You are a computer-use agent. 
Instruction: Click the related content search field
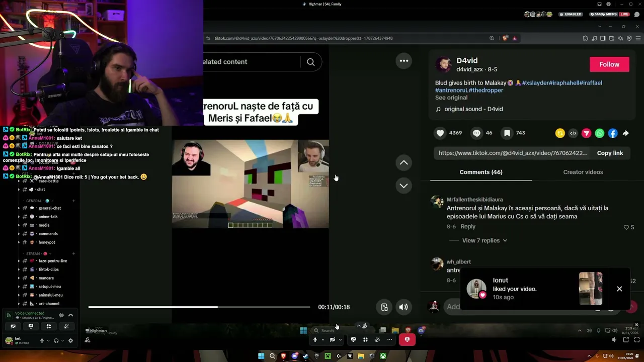point(252,62)
